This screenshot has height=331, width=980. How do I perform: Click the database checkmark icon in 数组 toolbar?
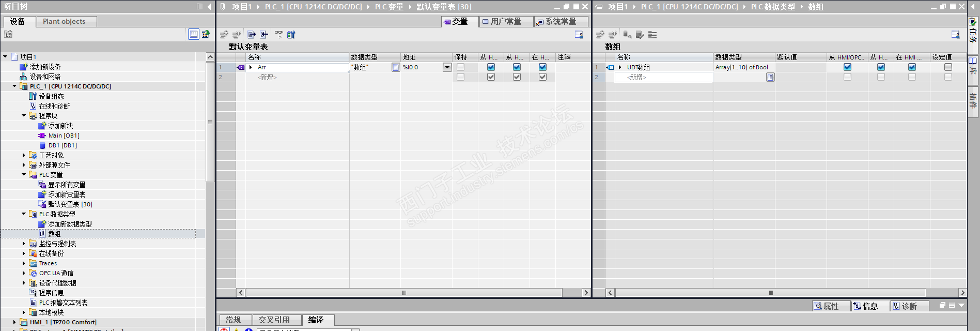[x=640, y=35]
